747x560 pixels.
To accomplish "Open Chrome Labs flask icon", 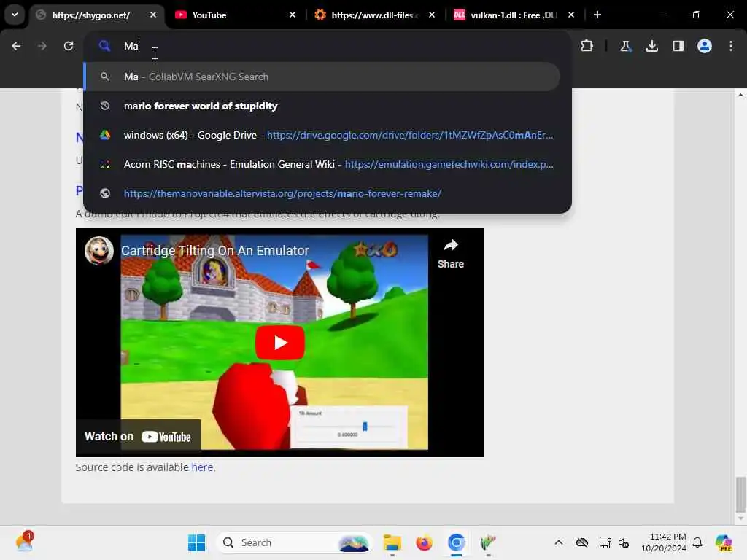I will 625,46.
